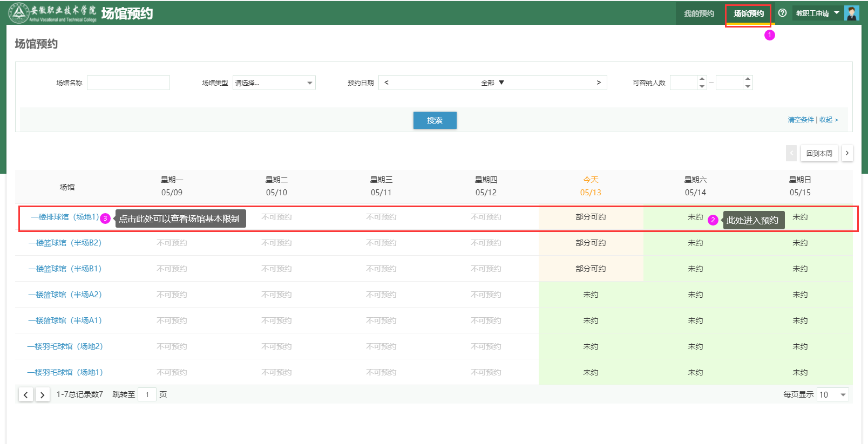
Task: Advance booking date with right chevron
Action: (599, 83)
